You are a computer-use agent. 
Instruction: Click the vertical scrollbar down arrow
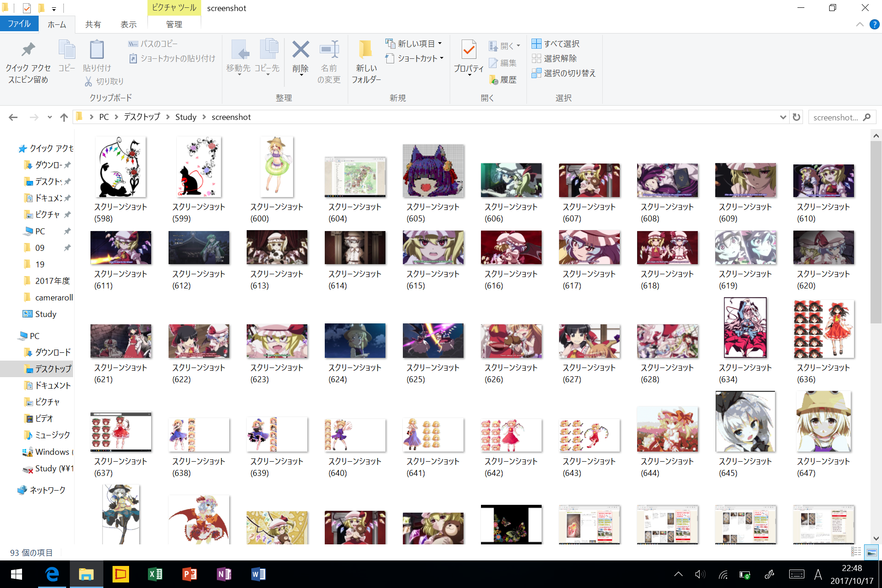click(x=876, y=539)
